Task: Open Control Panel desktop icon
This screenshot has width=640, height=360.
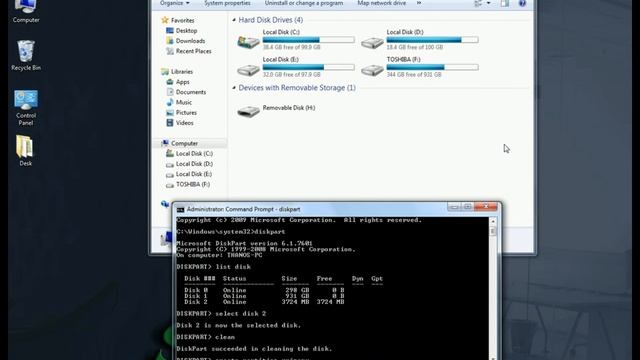Action: coord(26,108)
